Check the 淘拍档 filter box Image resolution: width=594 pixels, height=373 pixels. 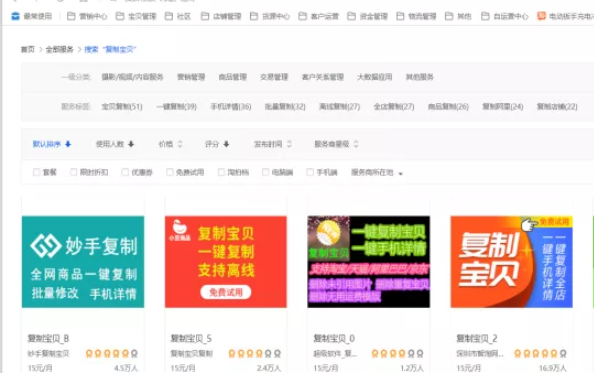coord(221,172)
